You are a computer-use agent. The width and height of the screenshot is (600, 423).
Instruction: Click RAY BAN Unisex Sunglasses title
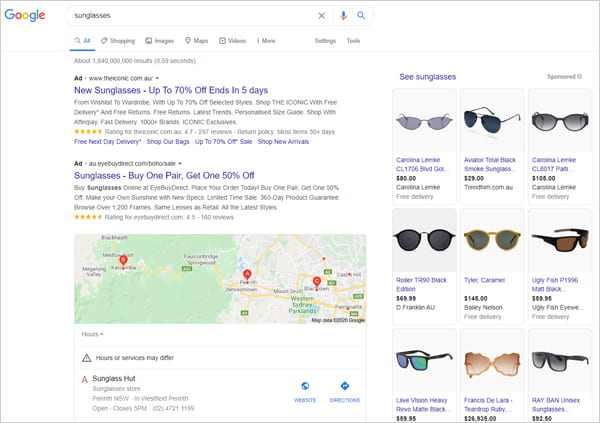pyautogui.click(x=556, y=405)
